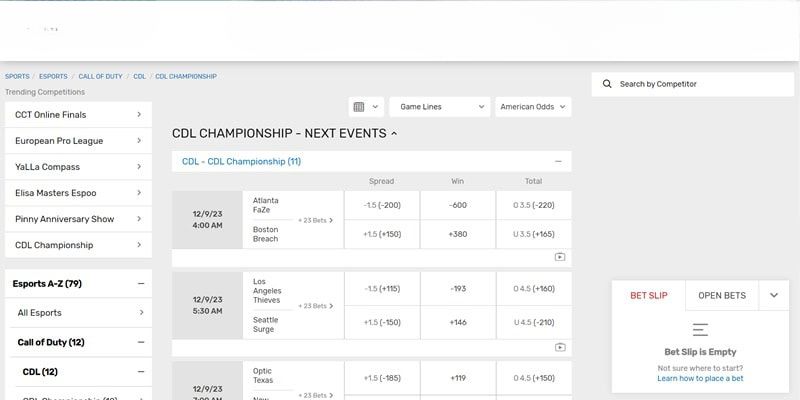Collapse CDL Championship - Next Events heading
This screenshot has width=800, height=400.
coord(394,133)
